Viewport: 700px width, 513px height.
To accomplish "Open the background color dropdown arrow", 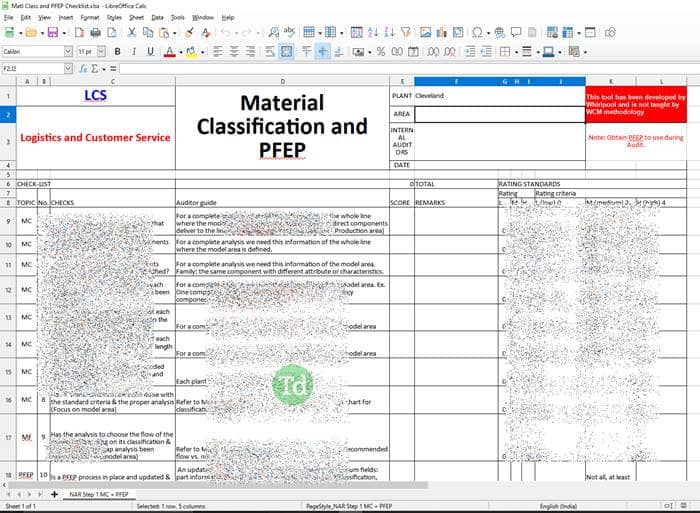I will tap(203, 52).
